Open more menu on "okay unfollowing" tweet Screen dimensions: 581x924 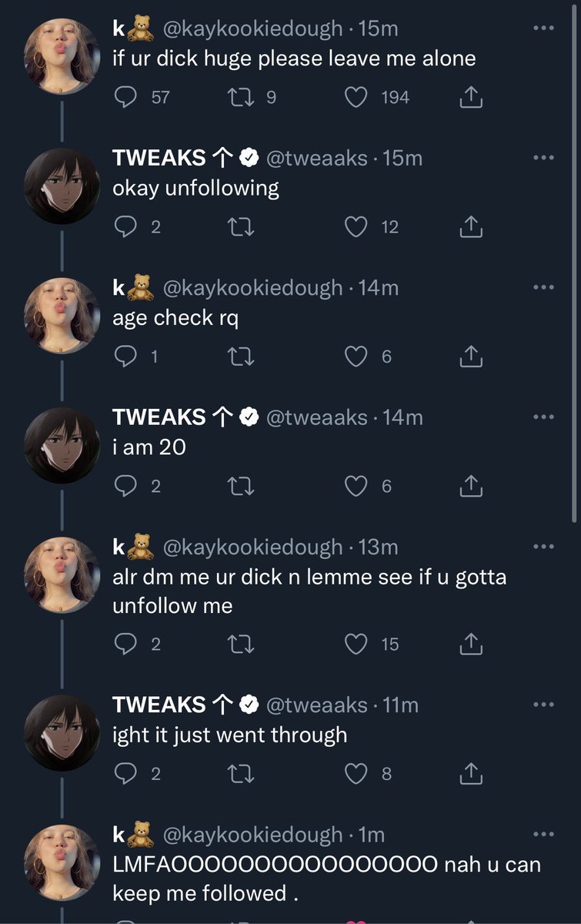tap(543, 158)
